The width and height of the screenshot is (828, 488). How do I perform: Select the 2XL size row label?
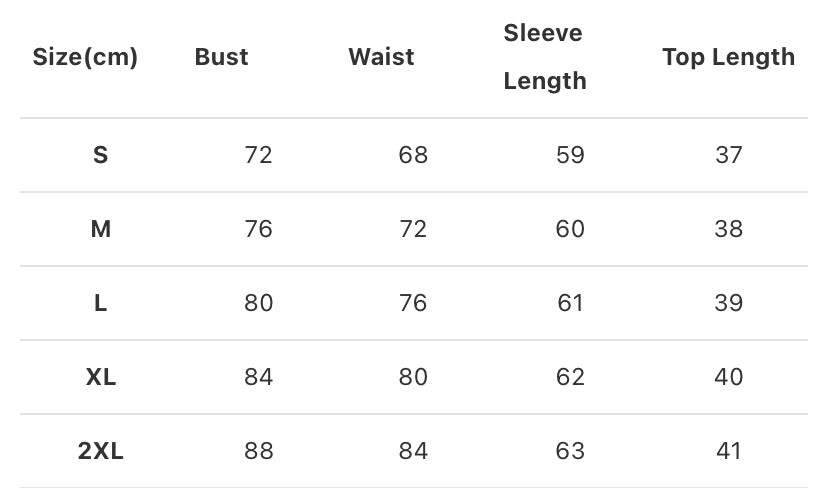[x=100, y=451]
